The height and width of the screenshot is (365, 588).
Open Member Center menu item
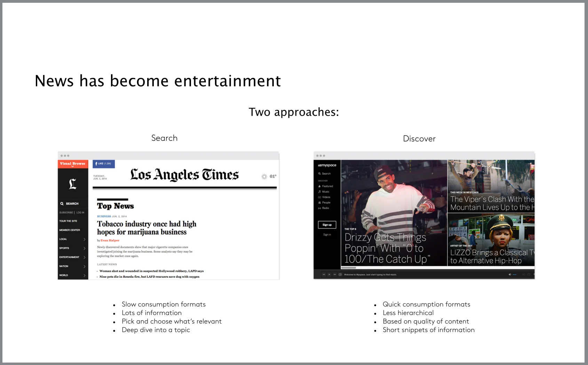[x=70, y=230]
